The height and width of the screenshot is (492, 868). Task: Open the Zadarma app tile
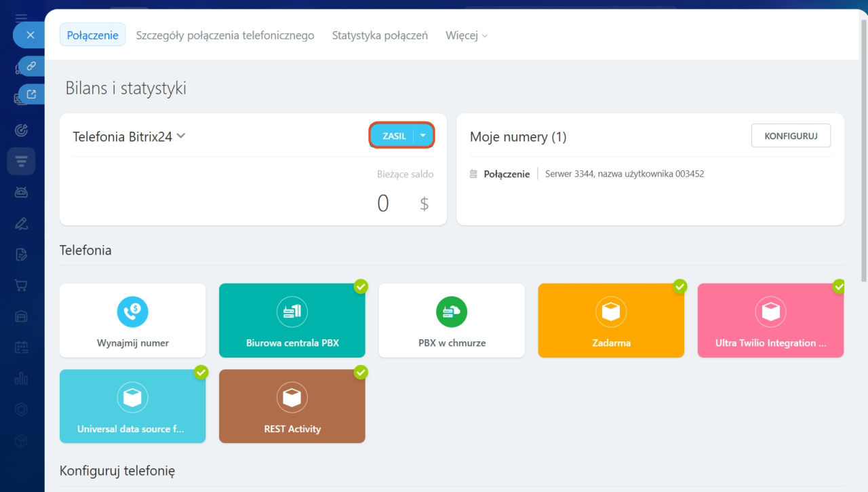click(x=610, y=320)
